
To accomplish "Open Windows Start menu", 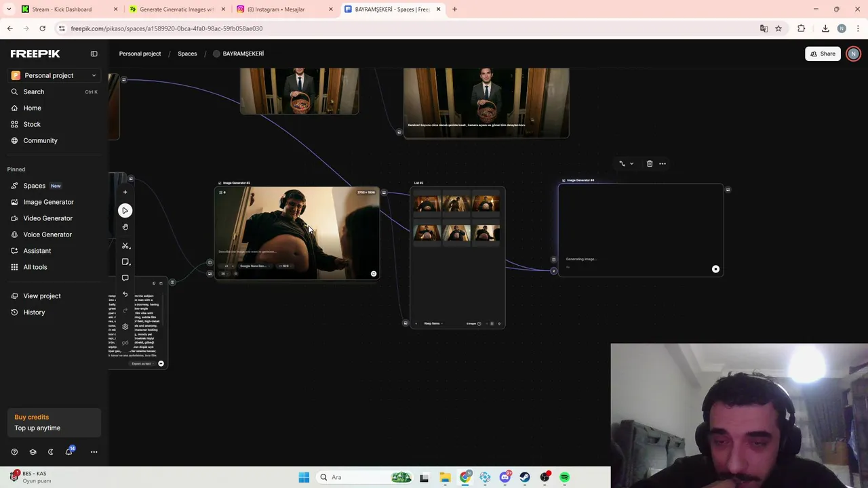I will pyautogui.click(x=304, y=477).
